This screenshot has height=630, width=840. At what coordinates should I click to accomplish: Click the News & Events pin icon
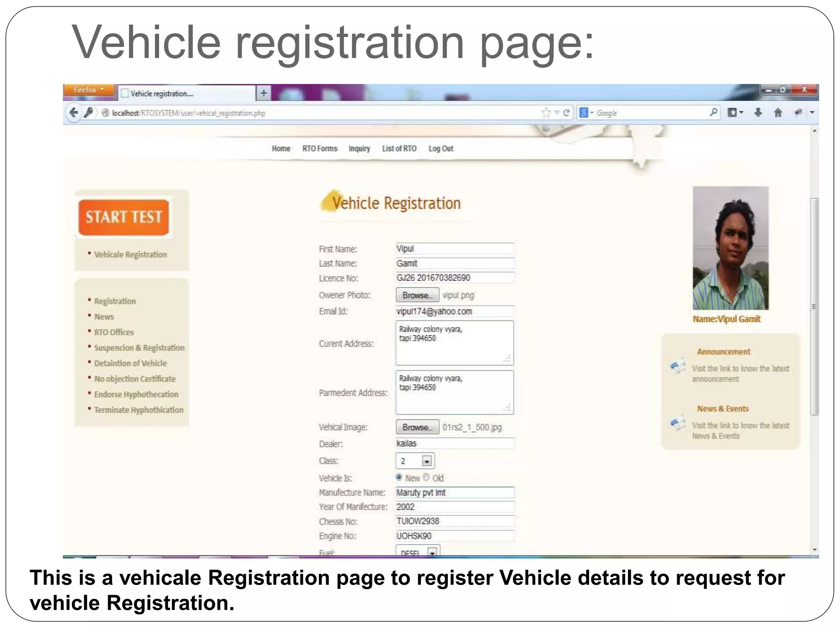(678, 422)
